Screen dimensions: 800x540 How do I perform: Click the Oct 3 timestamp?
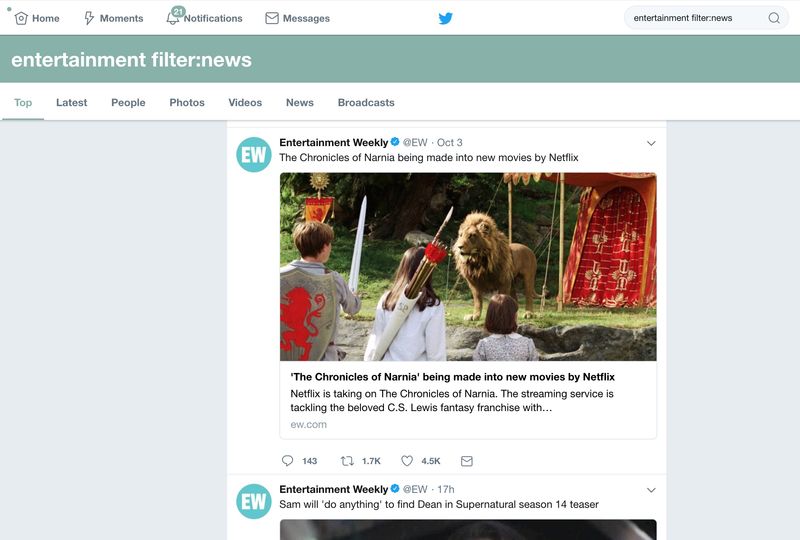pyautogui.click(x=449, y=142)
